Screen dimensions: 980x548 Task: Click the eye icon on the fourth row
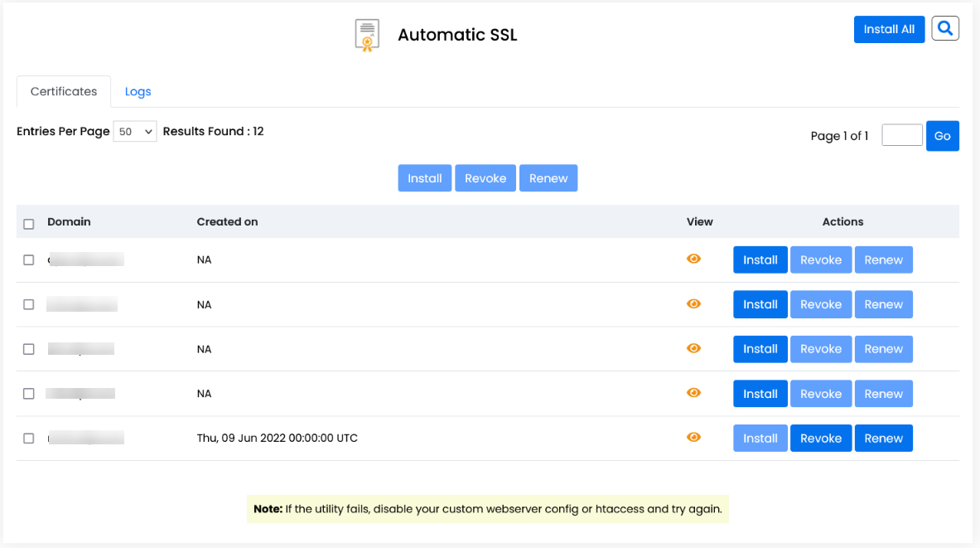693,393
